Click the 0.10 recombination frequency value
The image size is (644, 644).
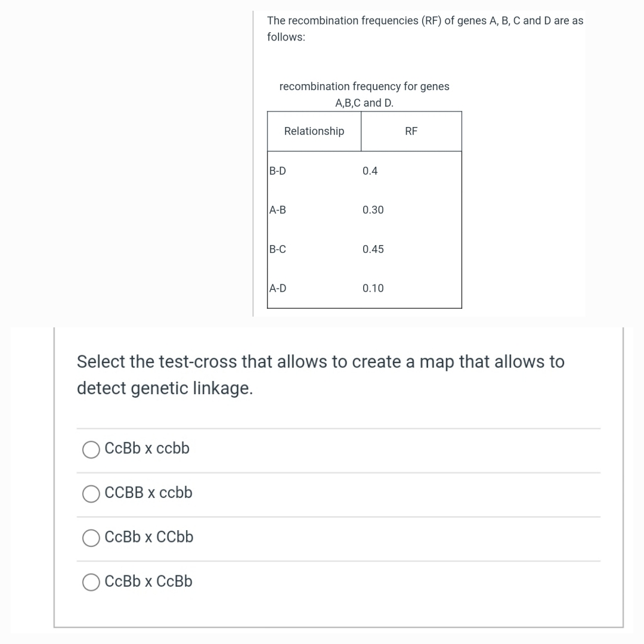373,288
